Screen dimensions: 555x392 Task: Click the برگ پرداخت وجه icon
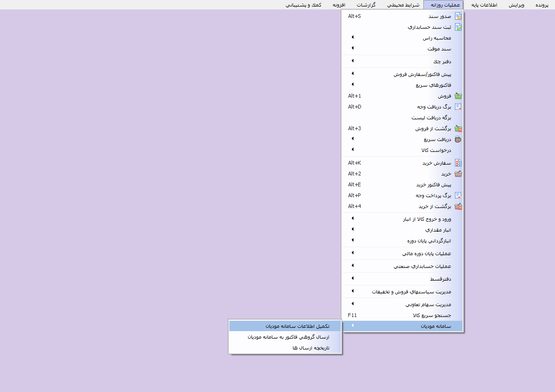pos(458,195)
